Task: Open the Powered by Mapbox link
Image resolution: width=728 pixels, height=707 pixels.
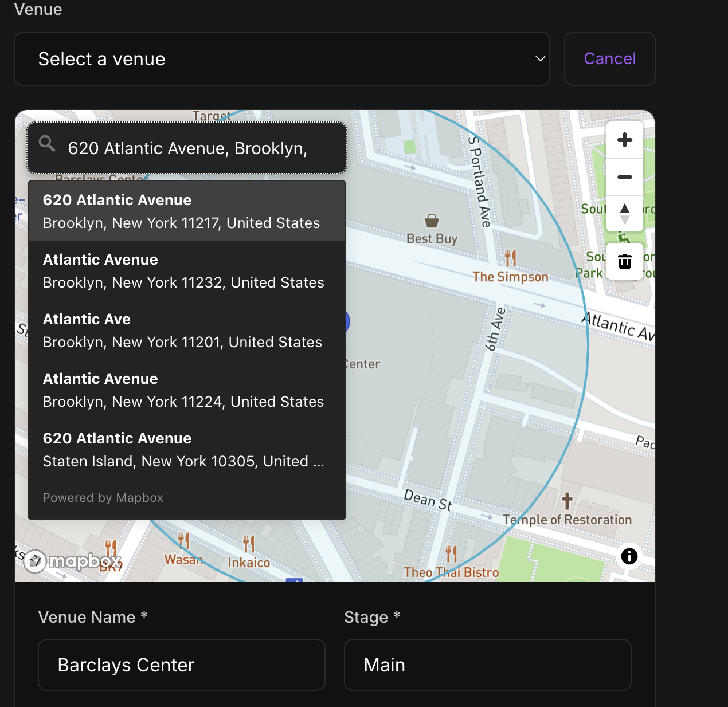Action: (103, 497)
